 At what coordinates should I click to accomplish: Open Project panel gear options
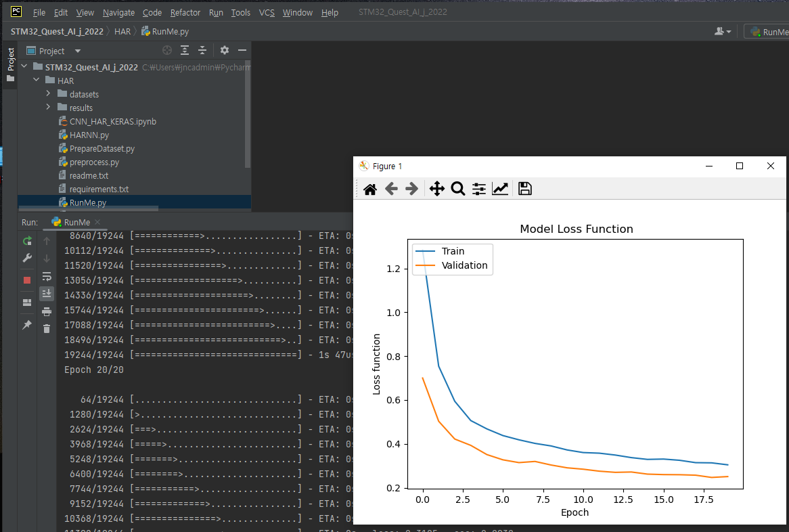[x=225, y=50]
